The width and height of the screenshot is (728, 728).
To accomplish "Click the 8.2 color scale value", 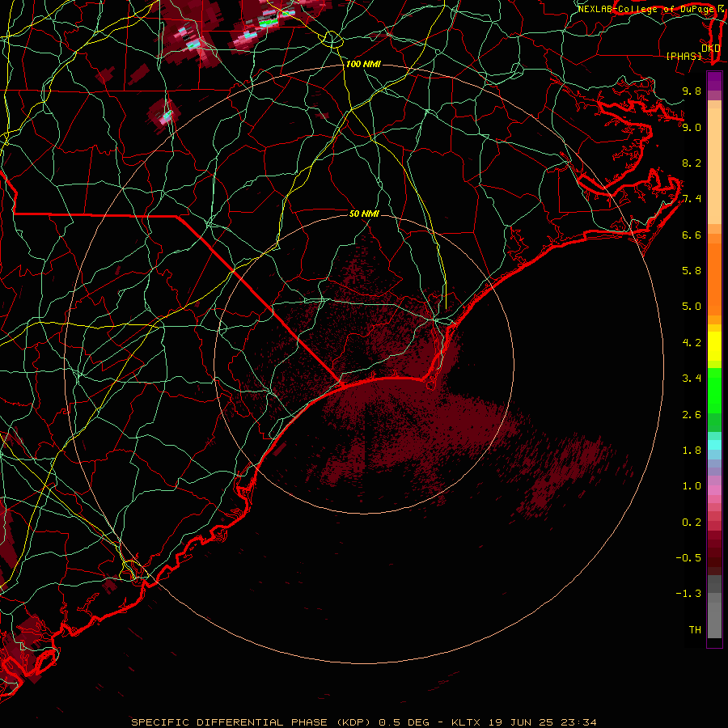I will (x=692, y=163).
